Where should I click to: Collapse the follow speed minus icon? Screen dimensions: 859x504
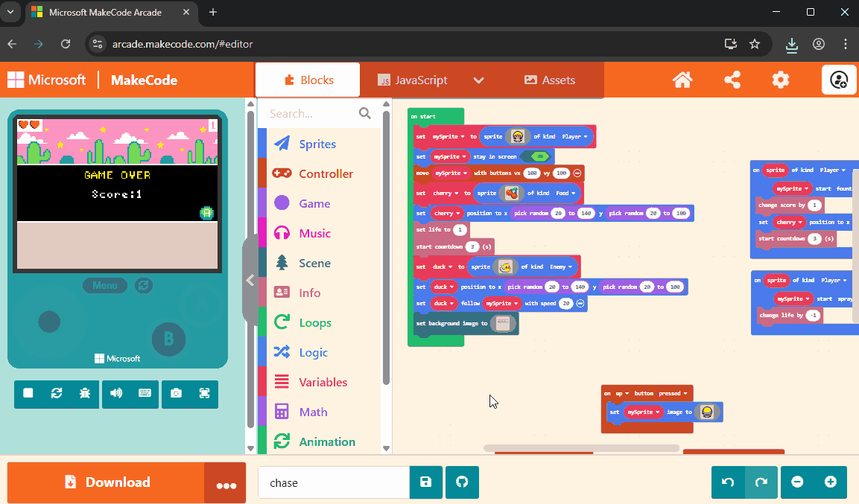(x=580, y=303)
